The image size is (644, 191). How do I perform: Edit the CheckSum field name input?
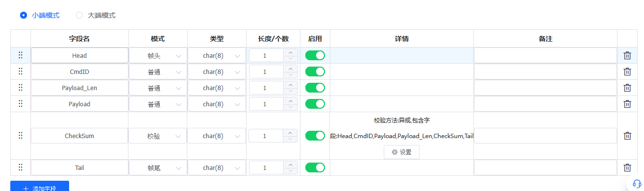[79, 136]
